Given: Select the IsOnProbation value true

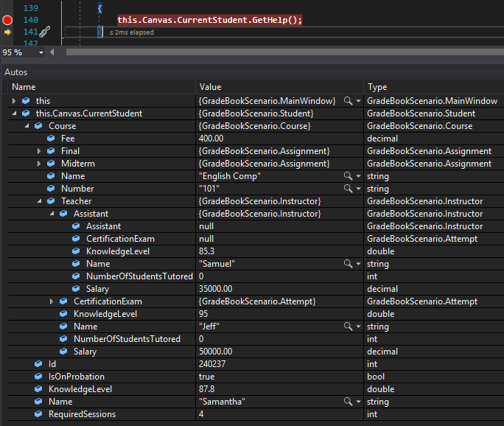Looking at the screenshot, I should 206,377.
